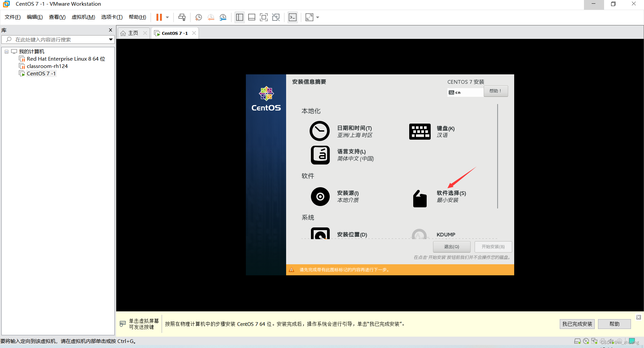The width and height of the screenshot is (644, 348).
Task: Toggle the thumbnail bar view
Action: [x=252, y=17]
